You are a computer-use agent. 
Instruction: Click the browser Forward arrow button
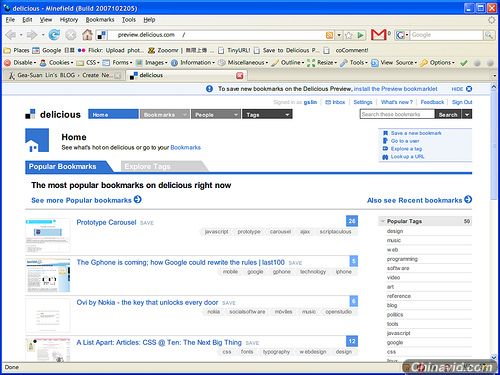(x=32, y=35)
